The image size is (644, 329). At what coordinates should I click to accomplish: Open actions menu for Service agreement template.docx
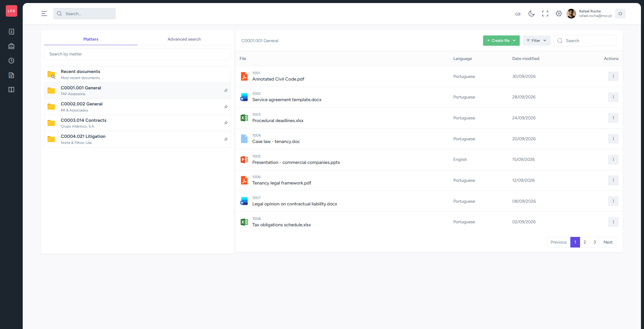(x=613, y=97)
